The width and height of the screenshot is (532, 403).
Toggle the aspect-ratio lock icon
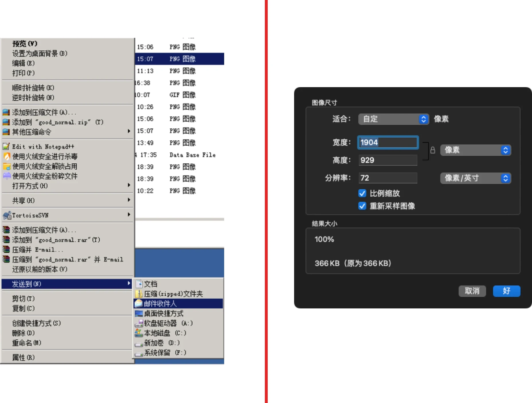point(433,150)
